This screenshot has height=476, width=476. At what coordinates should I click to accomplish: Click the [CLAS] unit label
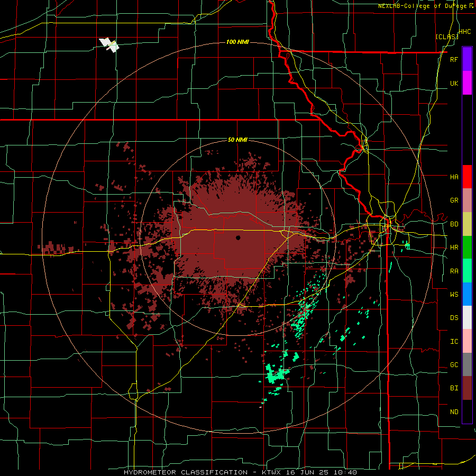(446, 36)
